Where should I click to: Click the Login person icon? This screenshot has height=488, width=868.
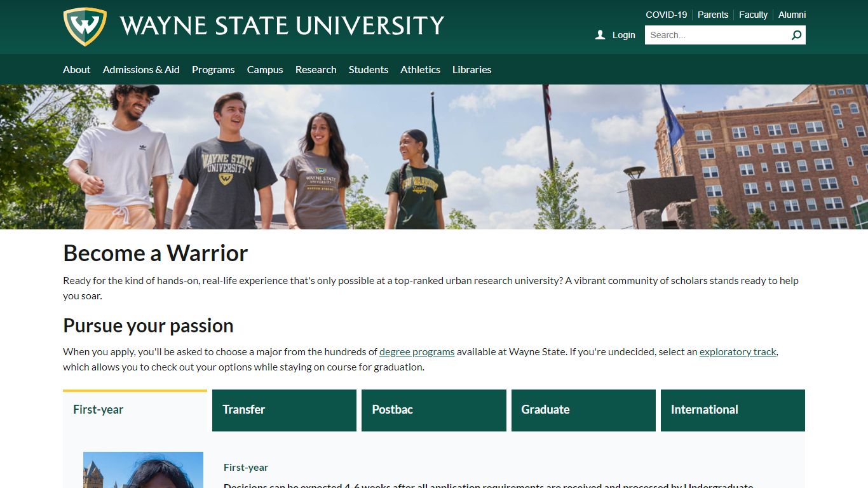(x=600, y=35)
